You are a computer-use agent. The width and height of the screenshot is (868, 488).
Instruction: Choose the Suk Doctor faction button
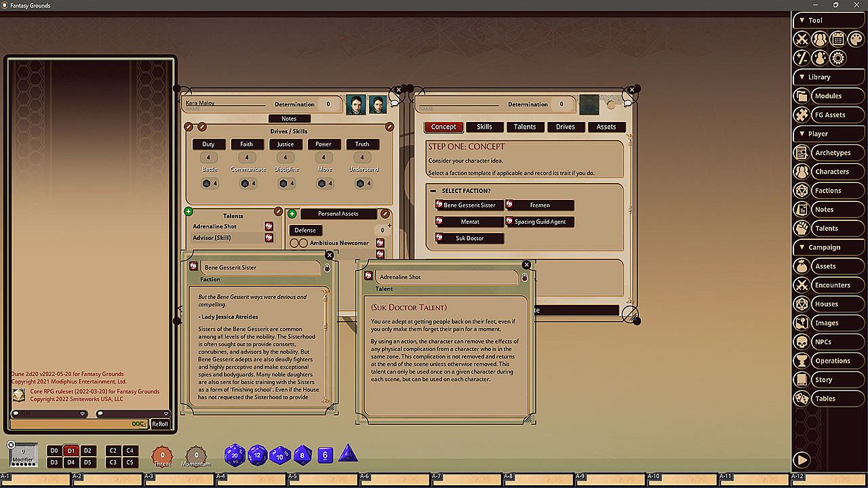click(470, 238)
